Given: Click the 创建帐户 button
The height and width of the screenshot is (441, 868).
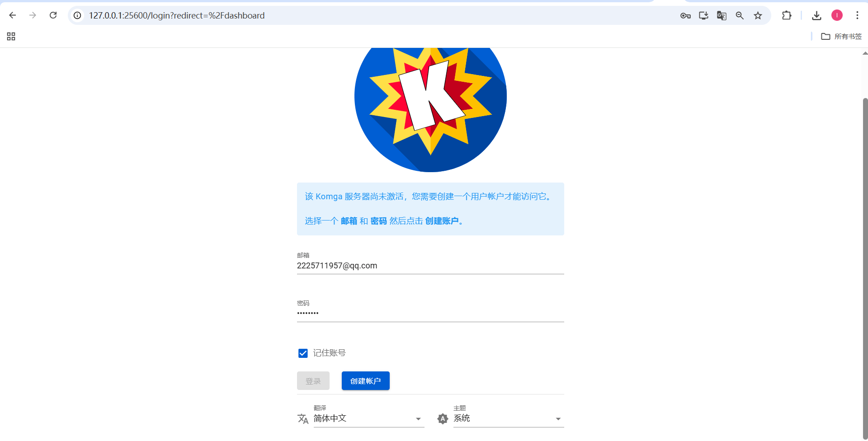Looking at the screenshot, I should (x=366, y=381).
